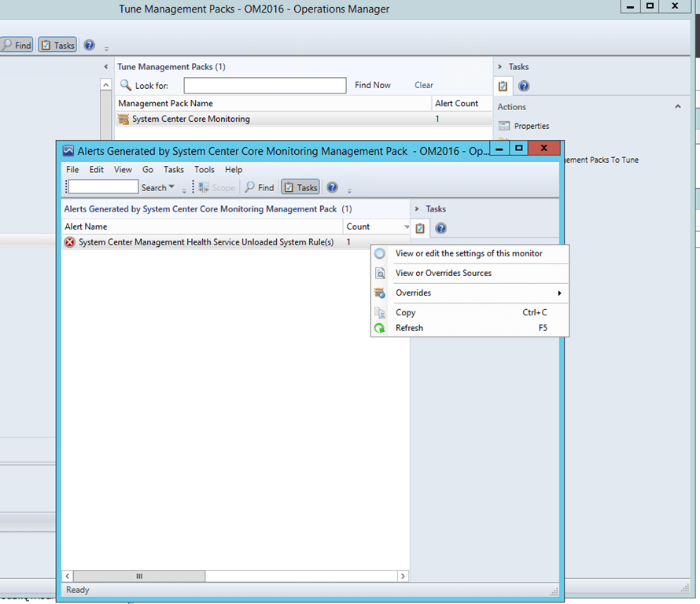Click Find in Alerts window toolbar
The width and height of the screenshot is (700, 604).
(260, 187)
